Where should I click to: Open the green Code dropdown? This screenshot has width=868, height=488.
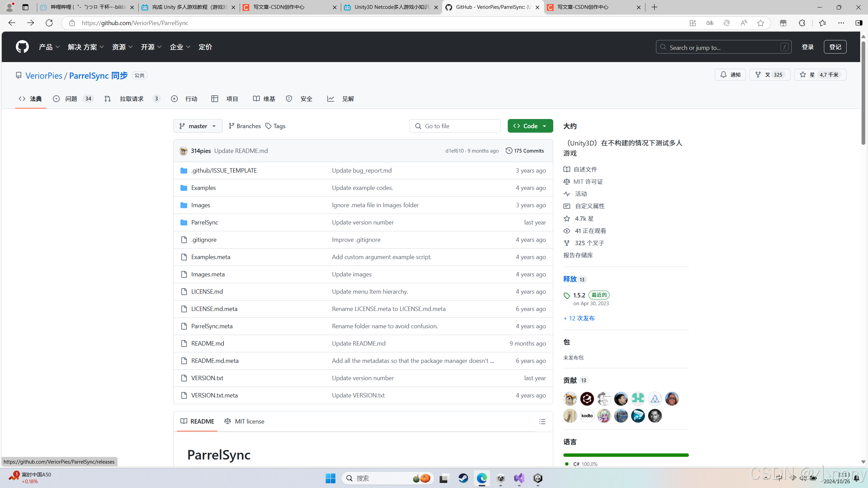point(530,126)
